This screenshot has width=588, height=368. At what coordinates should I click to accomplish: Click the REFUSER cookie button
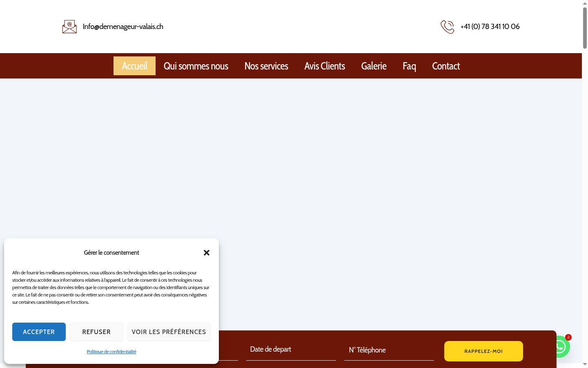[96, 332]
